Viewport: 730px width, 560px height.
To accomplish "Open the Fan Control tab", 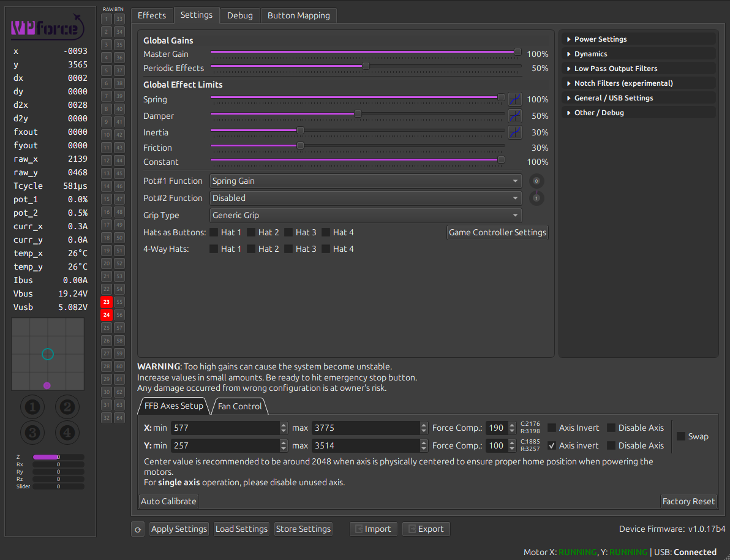I will [239, 406].
